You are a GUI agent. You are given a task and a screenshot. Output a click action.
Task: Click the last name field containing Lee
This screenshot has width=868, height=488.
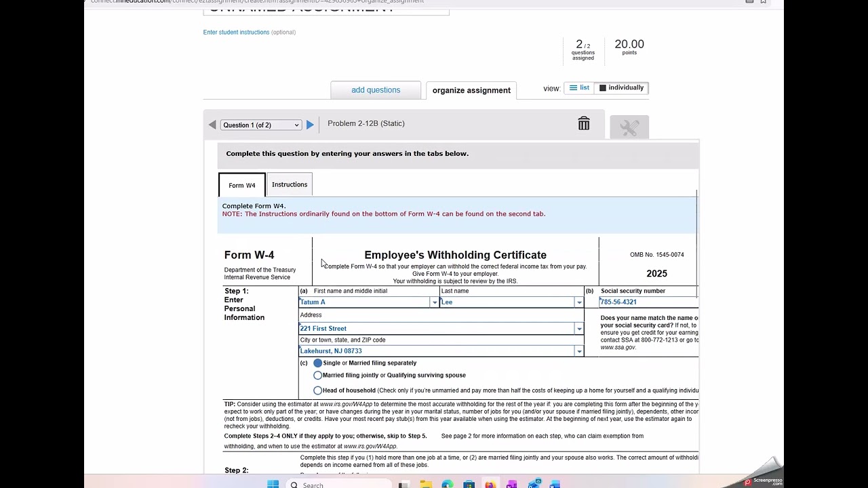[507, 302]
